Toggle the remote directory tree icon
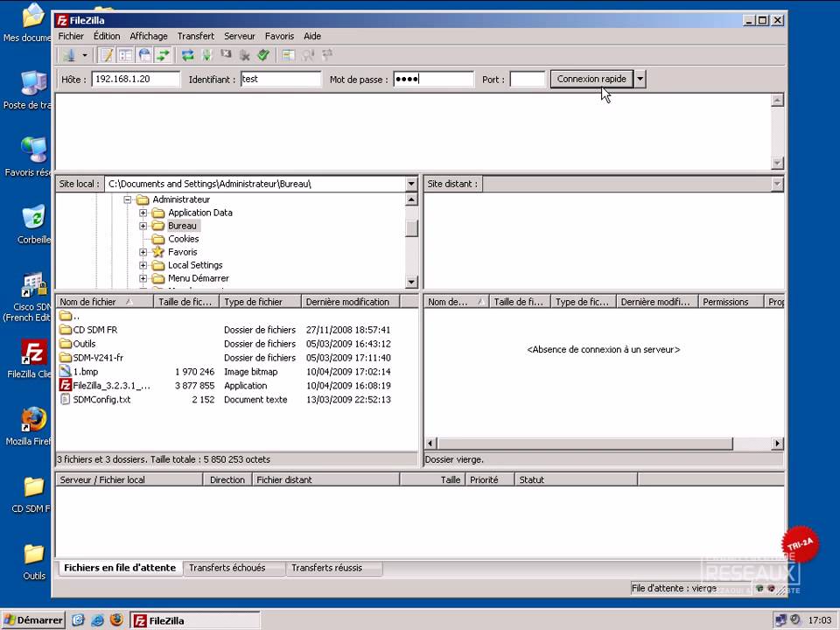840x630 pixels. (x=144, y=54)
